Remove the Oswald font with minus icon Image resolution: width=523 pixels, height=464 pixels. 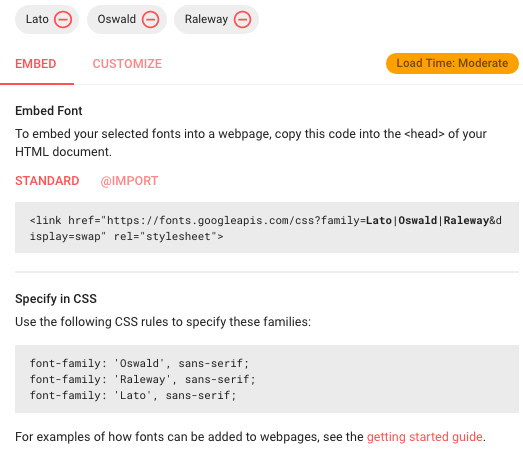pyautogui.click(x=150, y=19)
